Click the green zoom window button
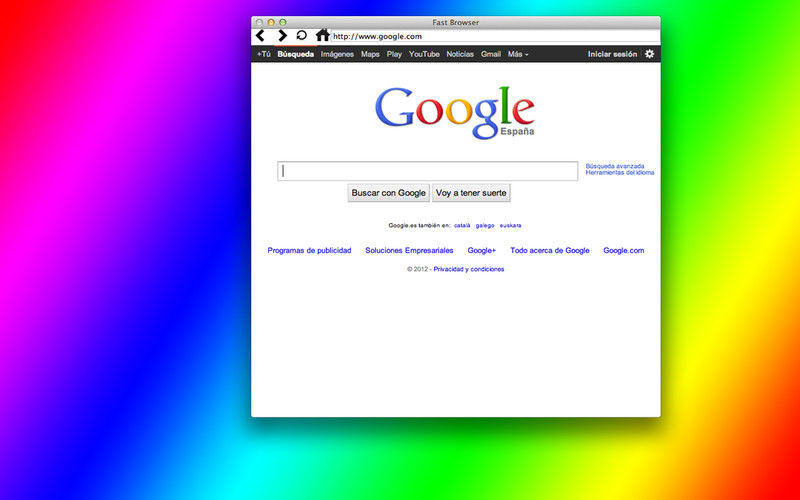The width and height of the screenshot is (800, 500). tap(283, 22)
